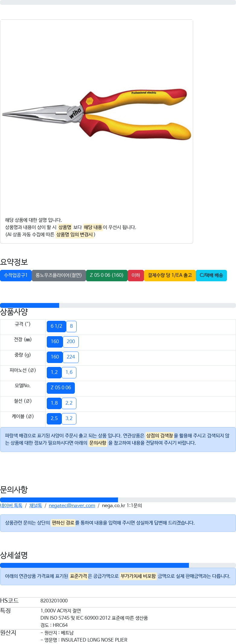
Task: Open the 네이버 톡톡 link
Action: pyautogui.click(x=11, y=506)
